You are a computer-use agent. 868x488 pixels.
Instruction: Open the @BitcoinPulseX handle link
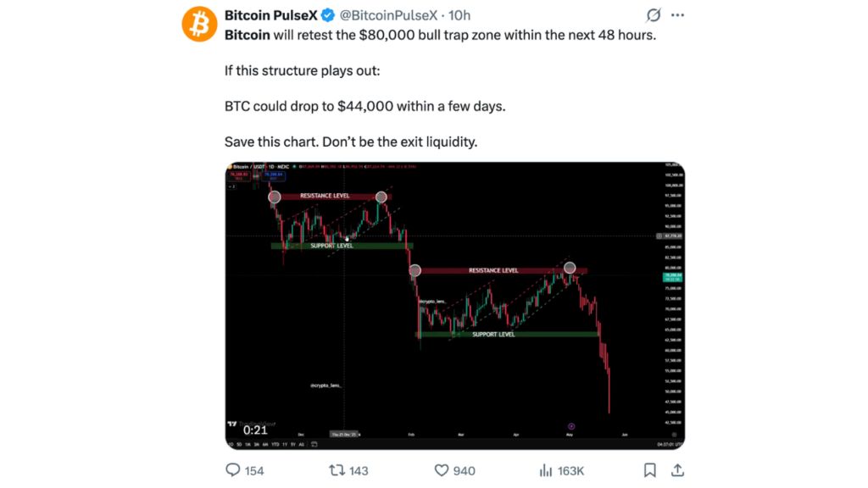click(x=388, y=15)
